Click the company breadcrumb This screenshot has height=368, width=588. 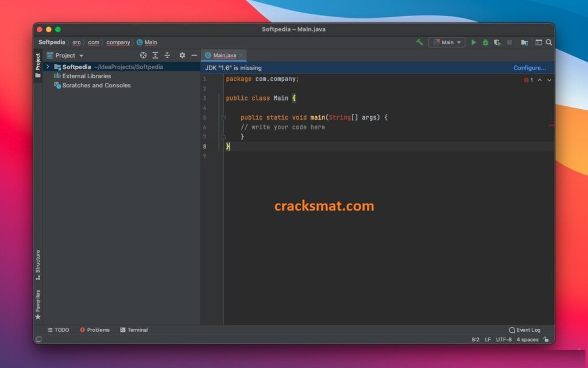118,43
